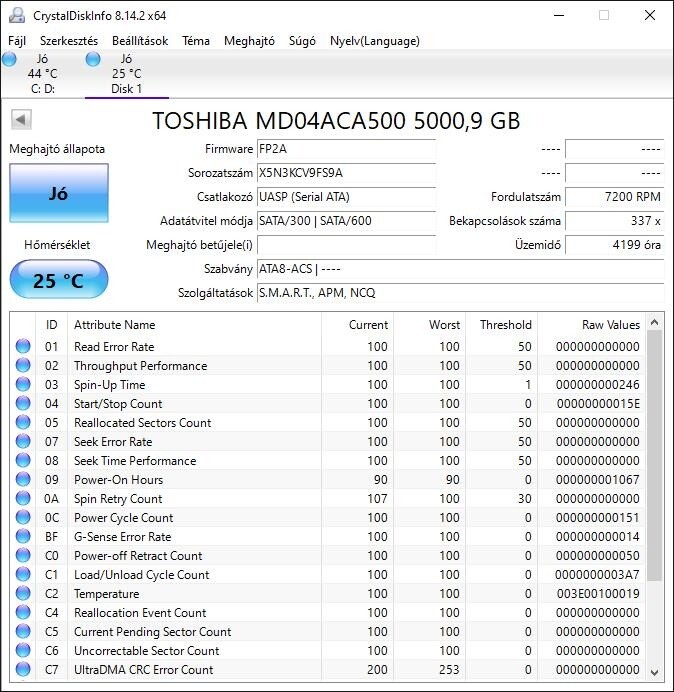
Task: Click the Spin Retry Count current value 107
Action: 377,499
